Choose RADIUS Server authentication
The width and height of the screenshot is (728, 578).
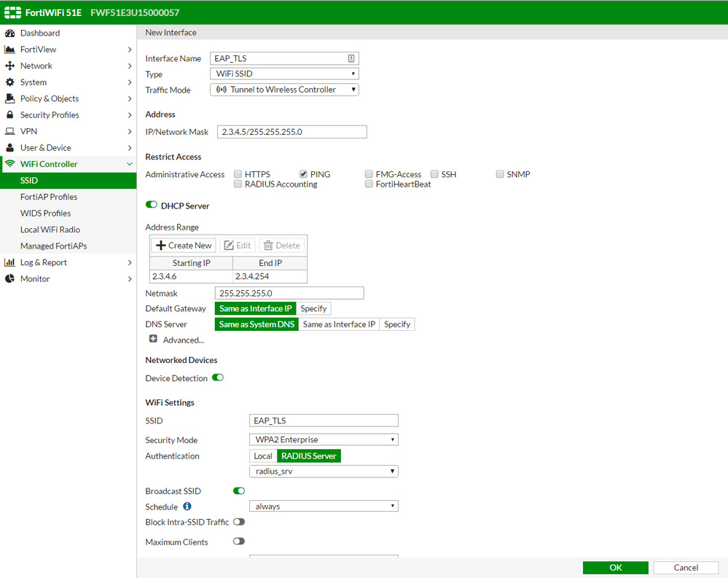309,456
